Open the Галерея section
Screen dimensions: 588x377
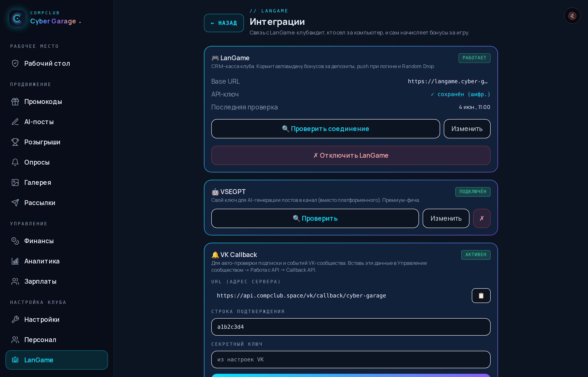(x=57, y=183)
